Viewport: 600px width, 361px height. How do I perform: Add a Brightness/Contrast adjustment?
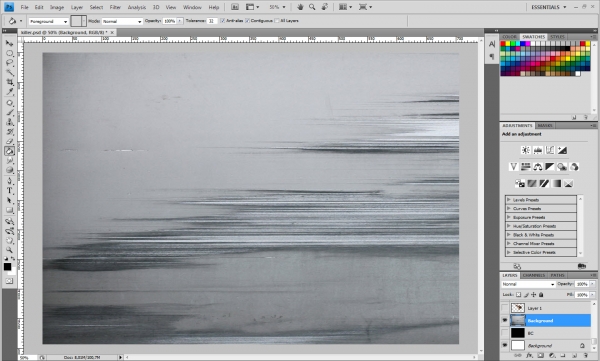point(526,150)
